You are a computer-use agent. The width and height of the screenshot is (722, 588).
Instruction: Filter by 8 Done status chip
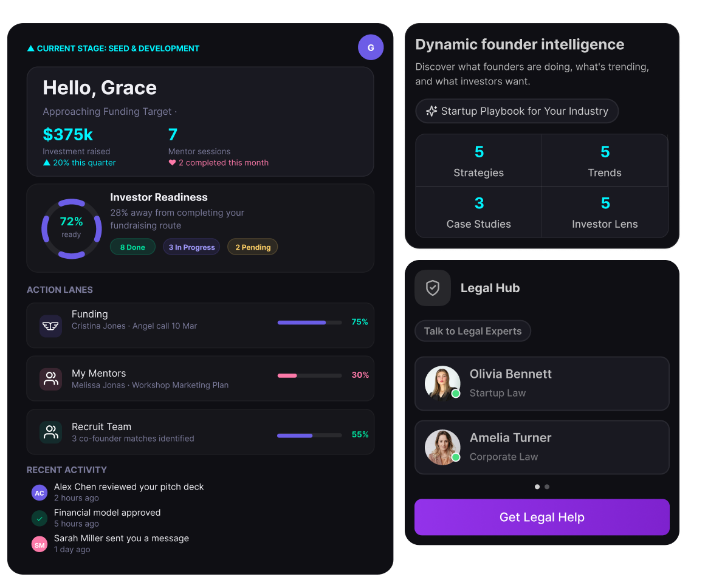(132, 247)
